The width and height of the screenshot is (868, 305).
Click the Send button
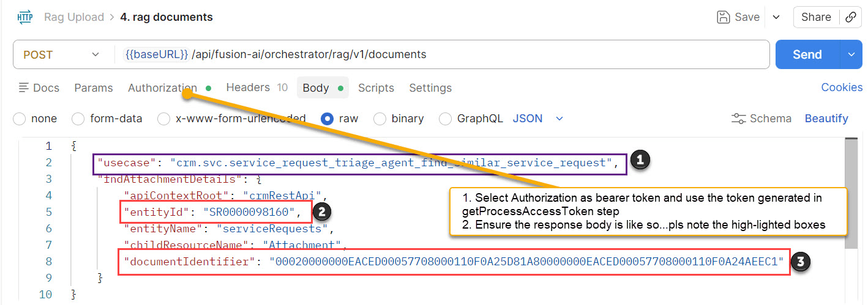[x=807, y=54]
